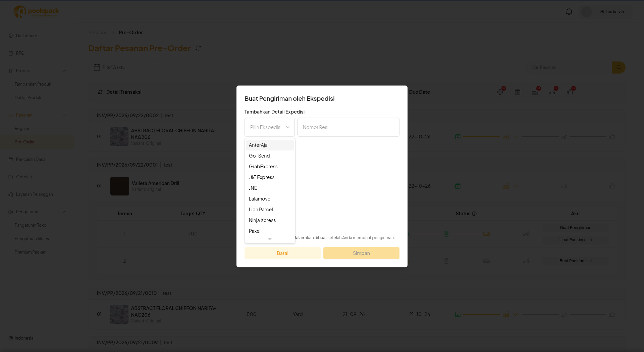Click truck icon in termin 2 status
The width and height of the screenshot is (644, 352).
[x=486, y=261]
